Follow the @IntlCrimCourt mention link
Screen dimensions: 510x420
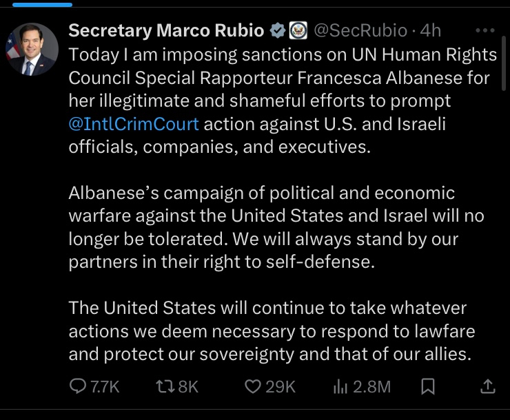(x=134, y=124)
